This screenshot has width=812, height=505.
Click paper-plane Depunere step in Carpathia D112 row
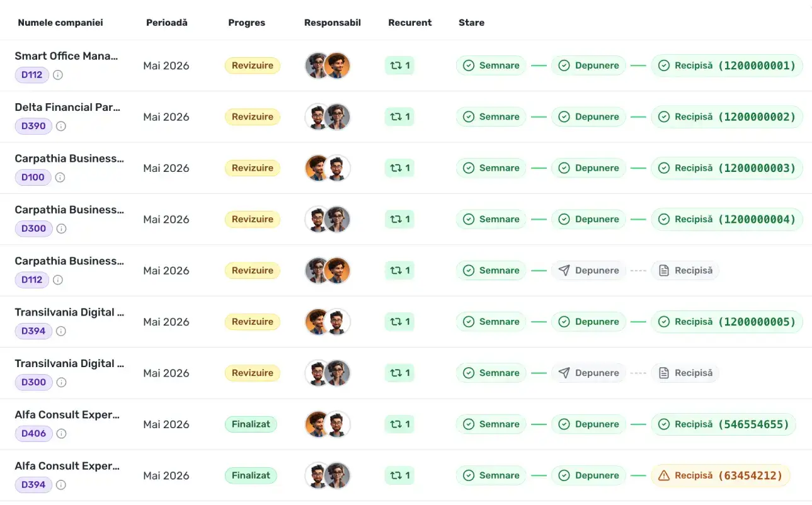pos(588,271)
